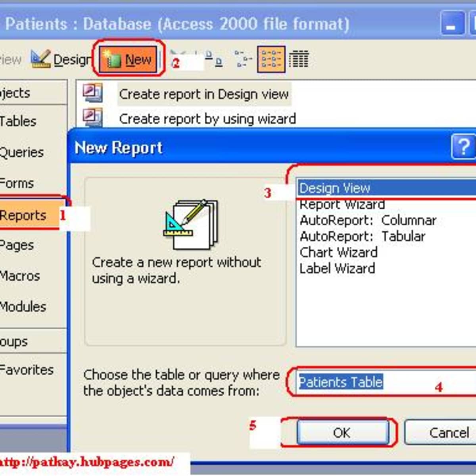Select Label Wizard from the list
The image size is (476, 476).
pyautogui.click(x=337, y=268)
